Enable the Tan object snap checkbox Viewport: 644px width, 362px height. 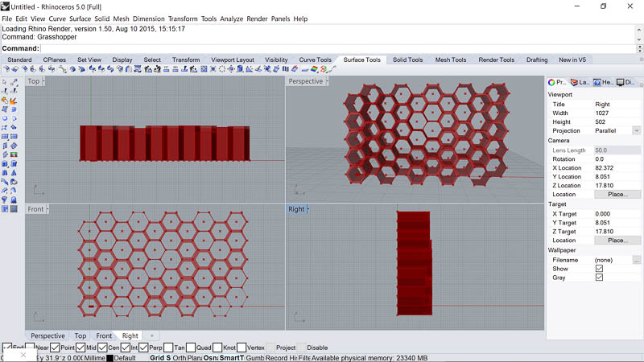click(168, 348)
